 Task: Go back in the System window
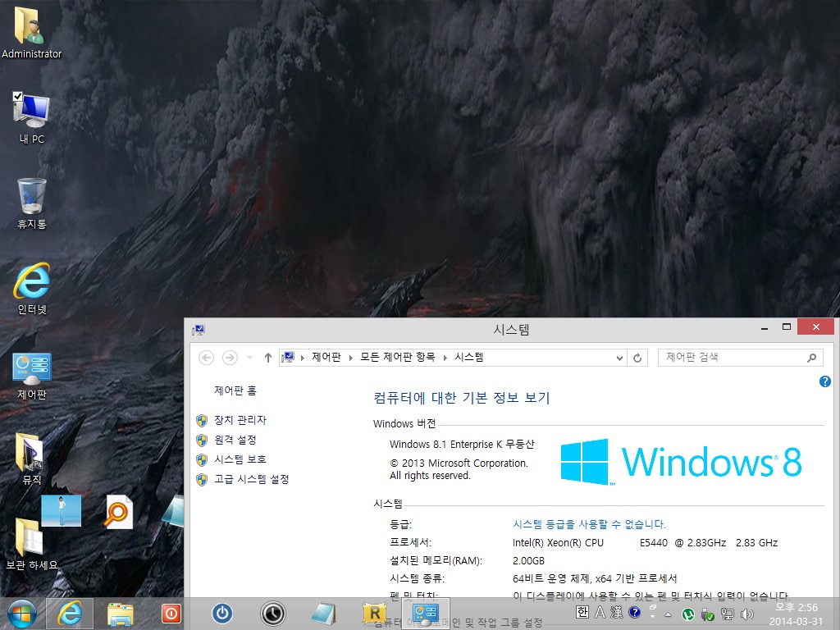[206, 358]
